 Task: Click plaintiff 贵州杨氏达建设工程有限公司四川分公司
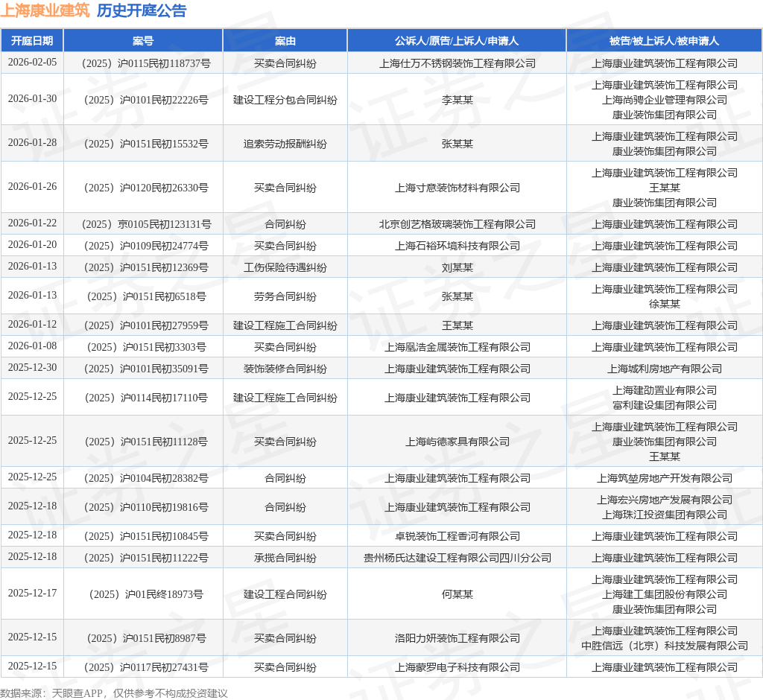click(457, 558)
